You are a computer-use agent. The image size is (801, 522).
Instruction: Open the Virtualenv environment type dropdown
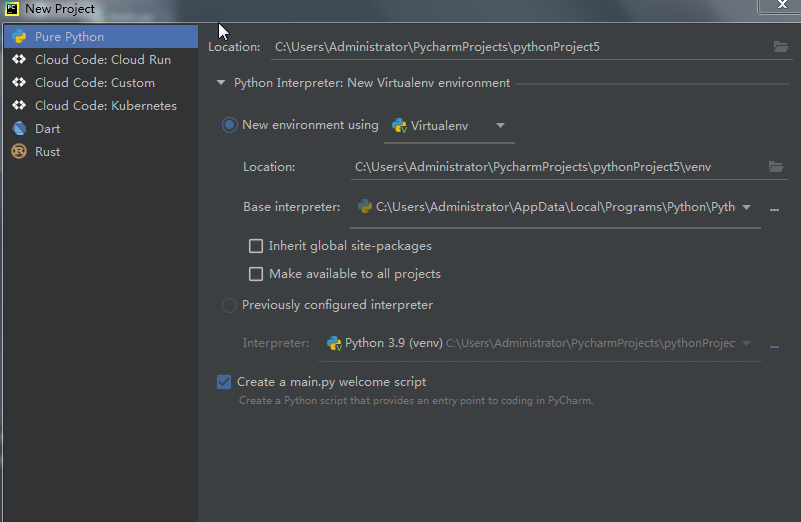coord(449,126)
